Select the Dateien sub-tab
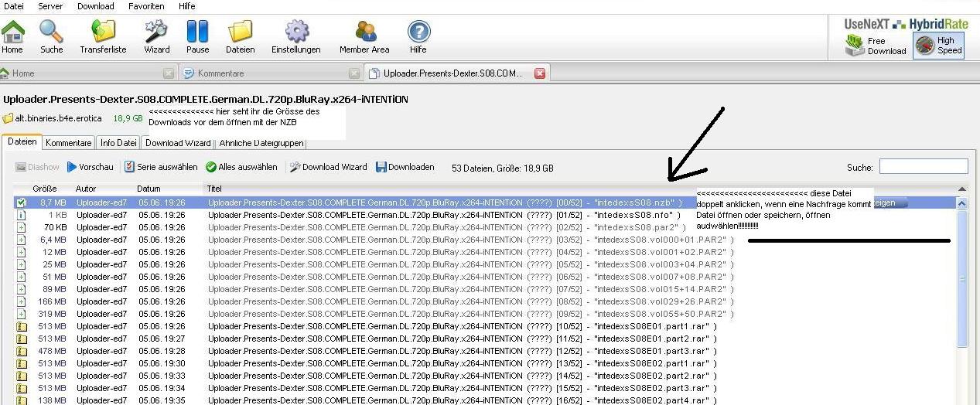This screenshot has height=405, width=980. tap(22, 142)
